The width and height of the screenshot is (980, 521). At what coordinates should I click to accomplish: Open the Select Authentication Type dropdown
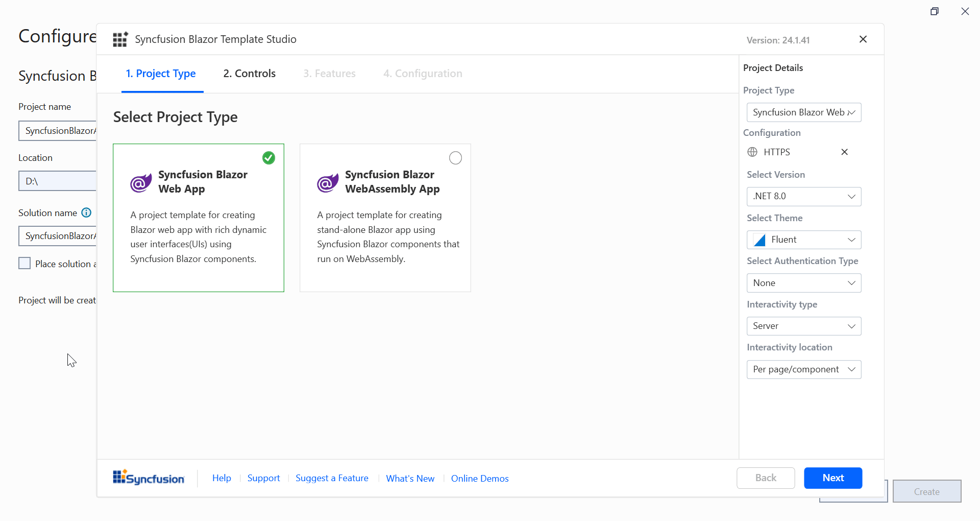pos(803,282)
